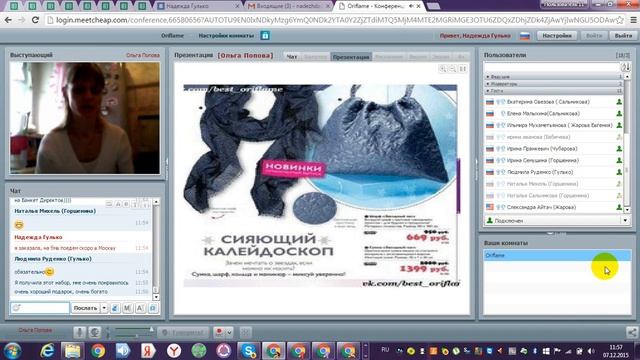Image resolution: width=640 pixels, height=360 pixels.
Task: Bookmark the page with the star icon
Action: click(x=620, y=20)
